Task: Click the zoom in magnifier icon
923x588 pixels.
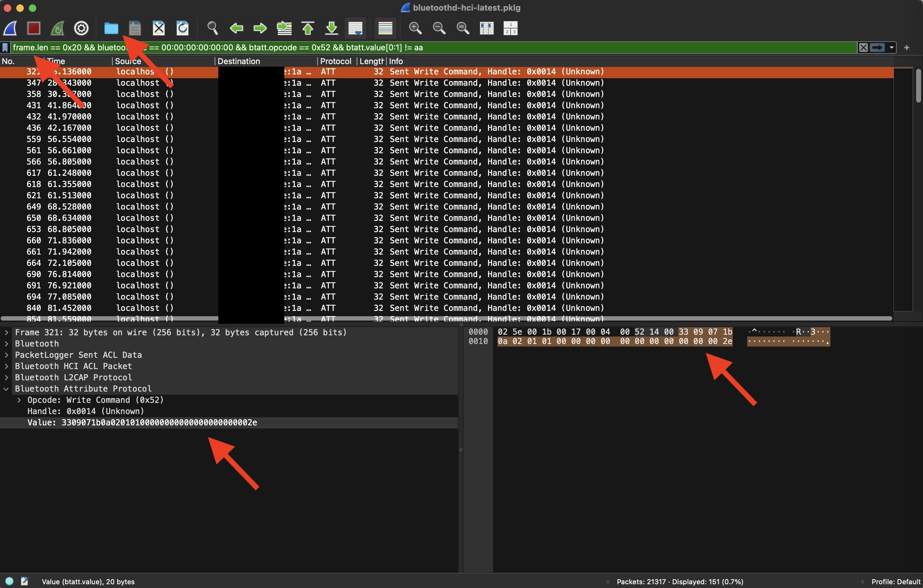Action: tap(415, 27)
